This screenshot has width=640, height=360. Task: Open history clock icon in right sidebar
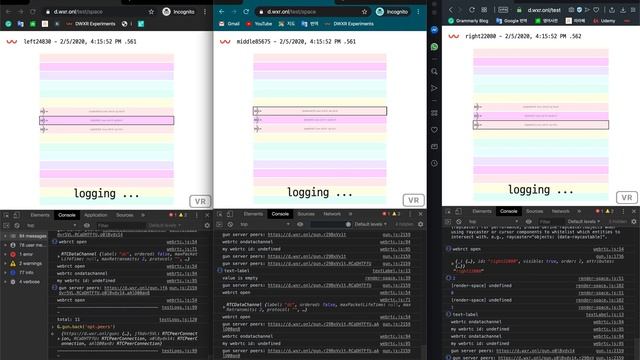434,163
